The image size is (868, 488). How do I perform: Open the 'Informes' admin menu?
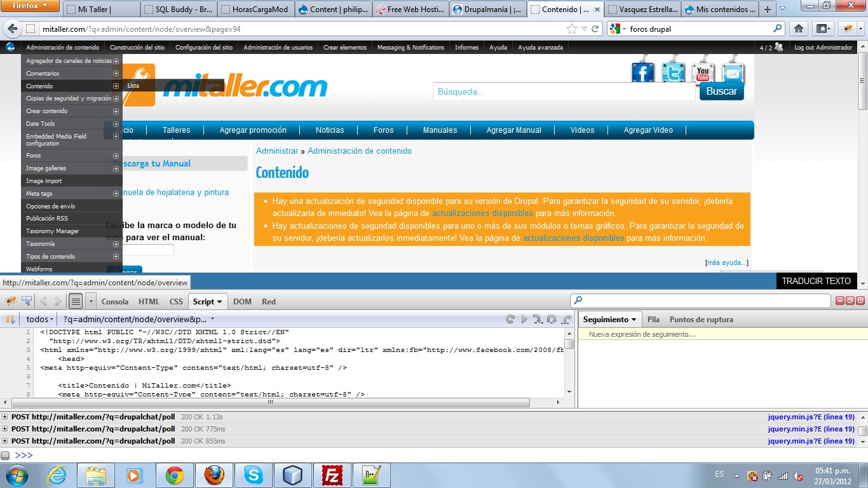pos(466,47)
